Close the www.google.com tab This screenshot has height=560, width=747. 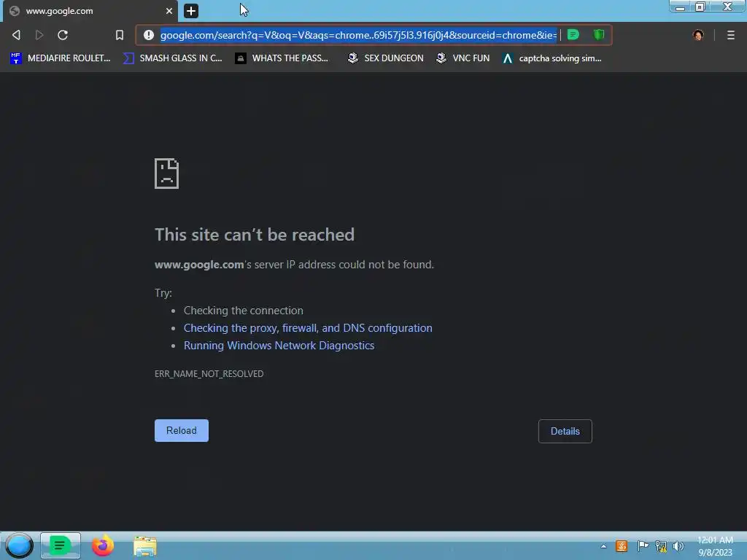pyautogui.click(x=169, y=10)
